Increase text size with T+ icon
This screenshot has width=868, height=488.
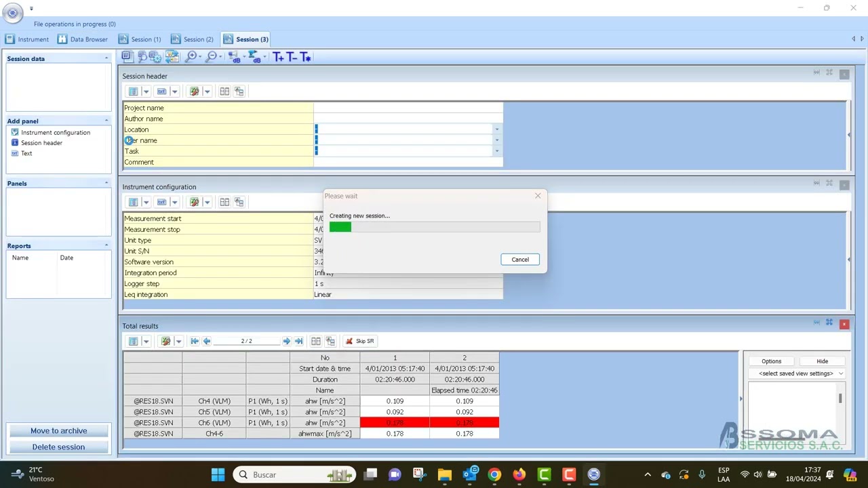tap(278, 57)
